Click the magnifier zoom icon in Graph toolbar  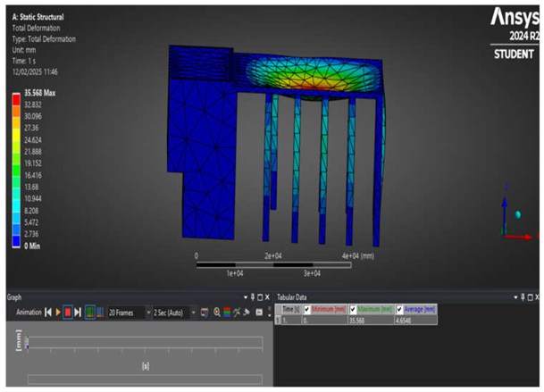tap(217, 313)
